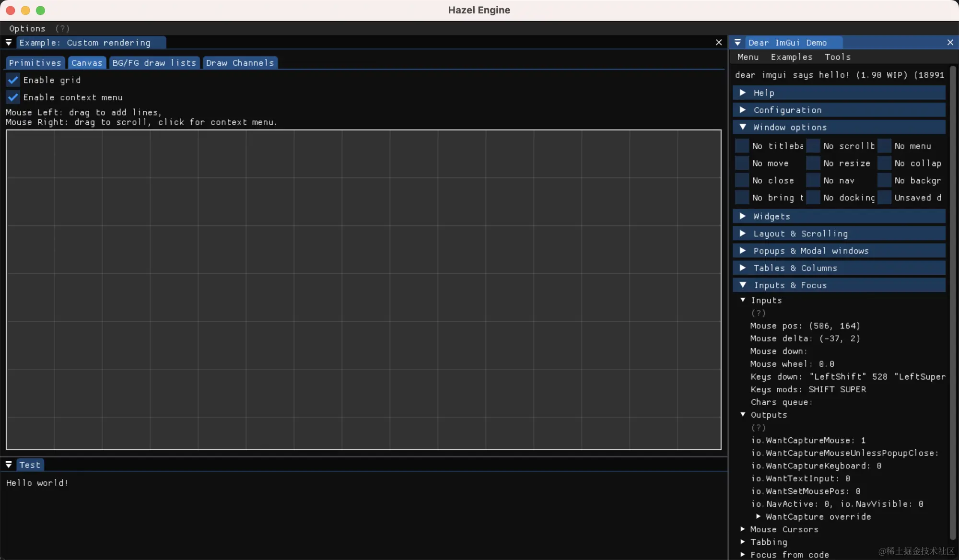Viewport: 959px width, 560px height.
Task: Expand the Mouse Cursors tree node
Action: click(x=743, y=529)
